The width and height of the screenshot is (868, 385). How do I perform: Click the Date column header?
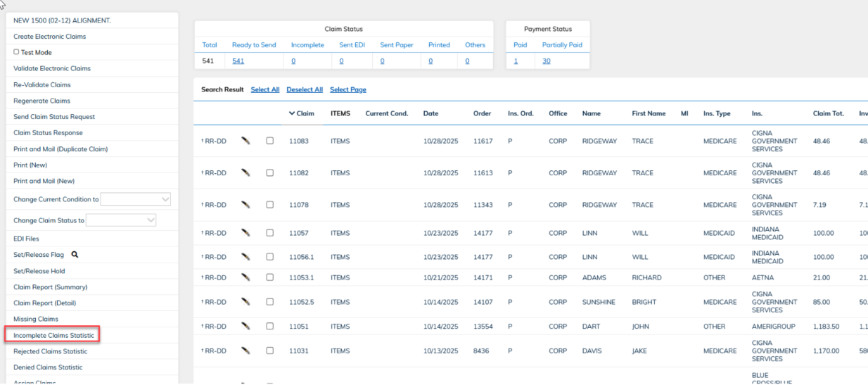pos(430,113)
